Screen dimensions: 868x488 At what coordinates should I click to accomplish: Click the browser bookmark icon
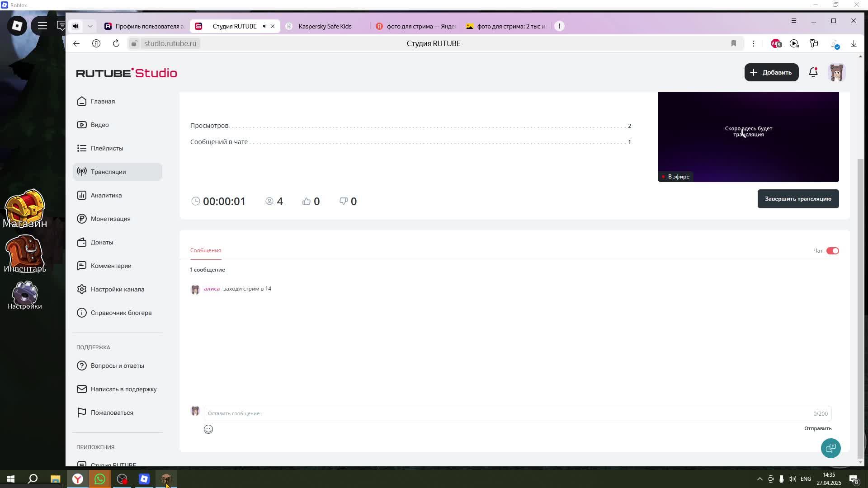tap(733, 43)
